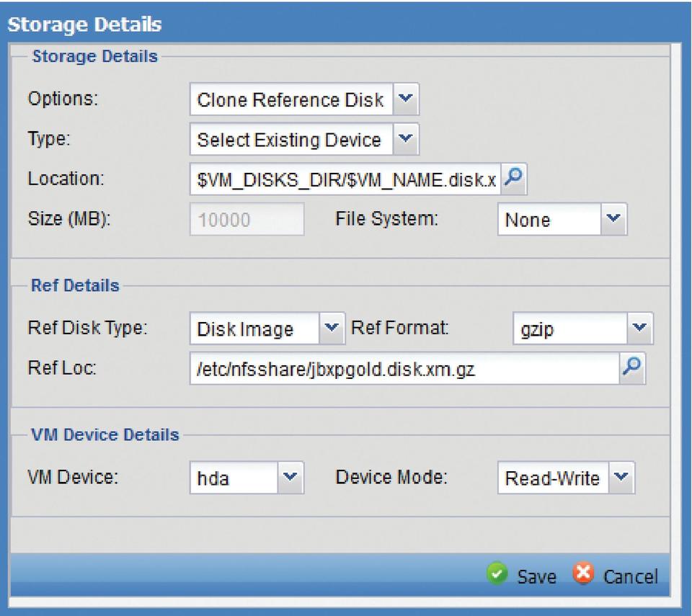Click the Size (MB) field showing 10000
Image resolution: width=692 pixels, height=616 pixels.
pos(247,220)
